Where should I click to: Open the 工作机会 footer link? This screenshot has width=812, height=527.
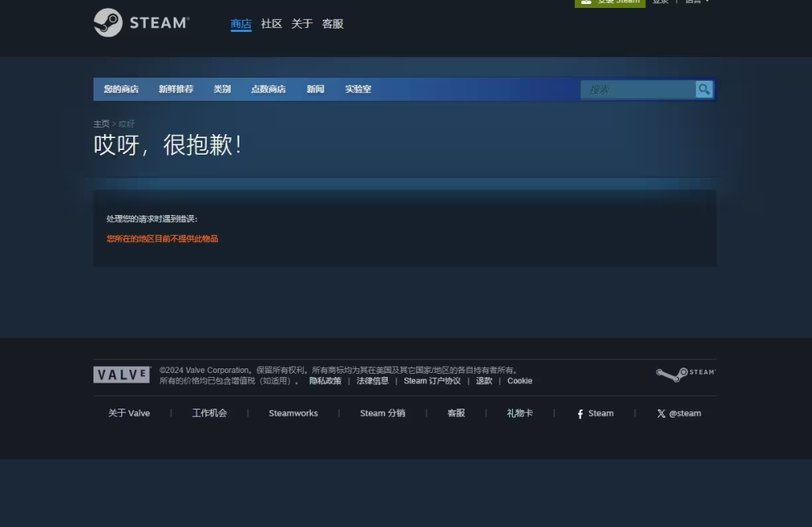[209, 414]
